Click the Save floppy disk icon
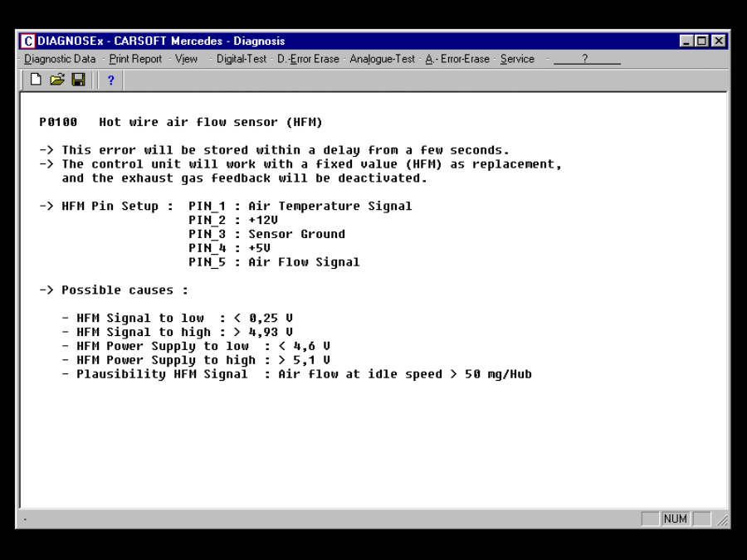The width and height of the screenshot is (747, 560). tap(79, 80)
